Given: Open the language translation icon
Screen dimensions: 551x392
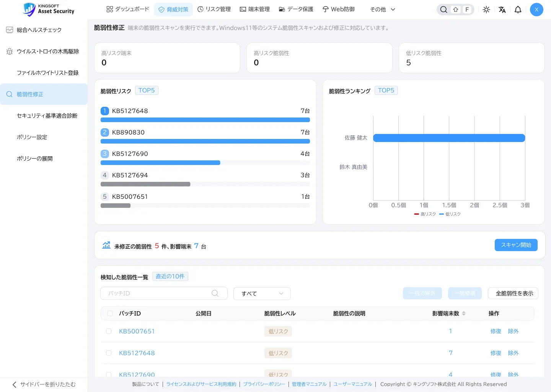Looking at the screenshot, I should point(502,10).
